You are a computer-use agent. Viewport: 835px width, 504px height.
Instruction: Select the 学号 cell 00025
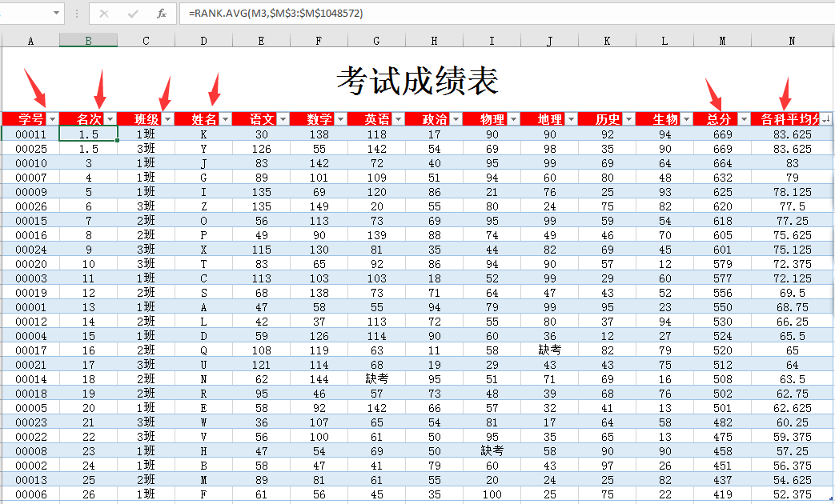coord(30,149)
